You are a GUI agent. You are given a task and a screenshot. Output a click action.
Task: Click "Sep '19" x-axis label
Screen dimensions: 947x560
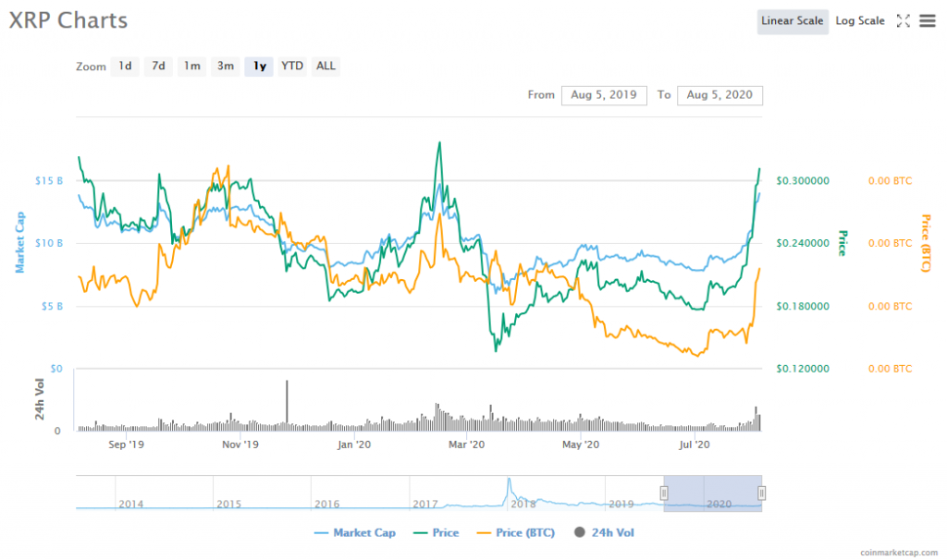pos(126,444)
